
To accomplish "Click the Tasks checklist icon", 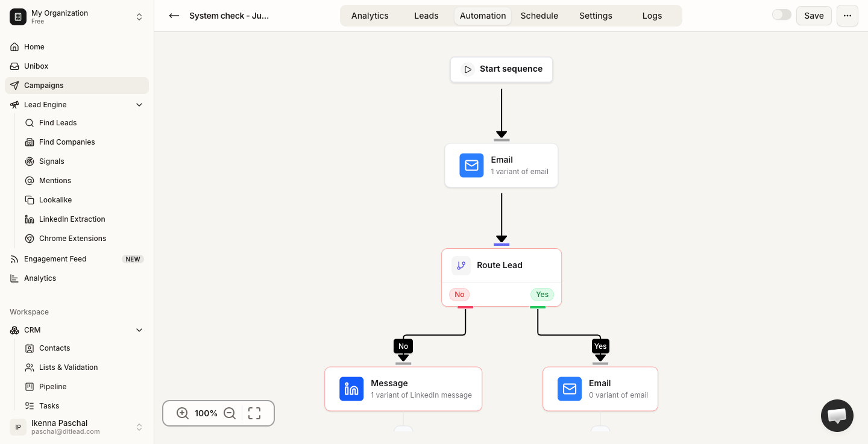I will tap(29, 406).
